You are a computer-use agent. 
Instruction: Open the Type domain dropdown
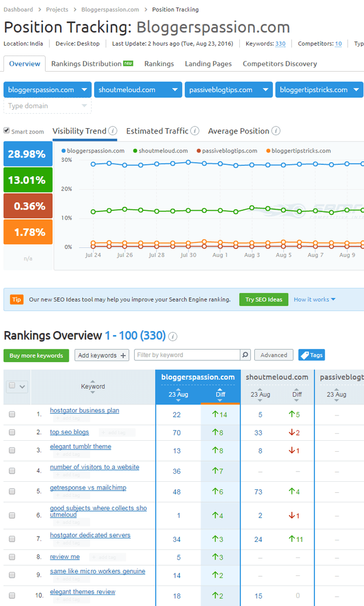pyautogui.click(x=47, y=106)
